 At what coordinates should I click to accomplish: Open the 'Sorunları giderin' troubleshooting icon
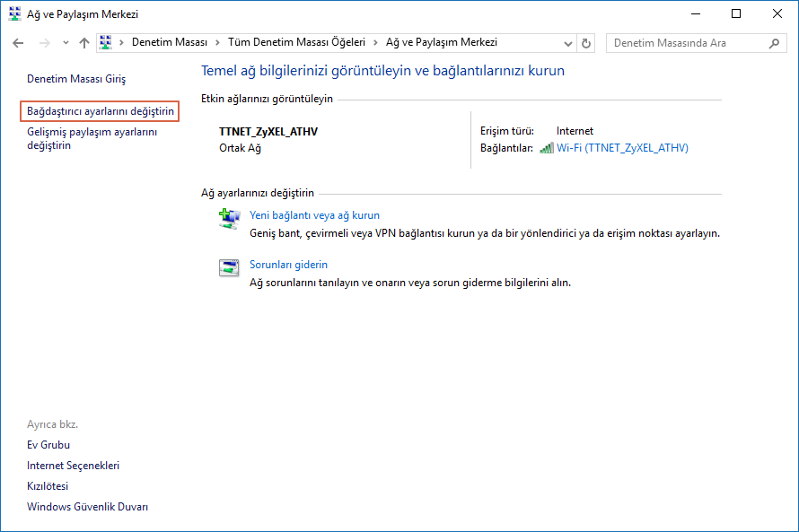[231, 266]
